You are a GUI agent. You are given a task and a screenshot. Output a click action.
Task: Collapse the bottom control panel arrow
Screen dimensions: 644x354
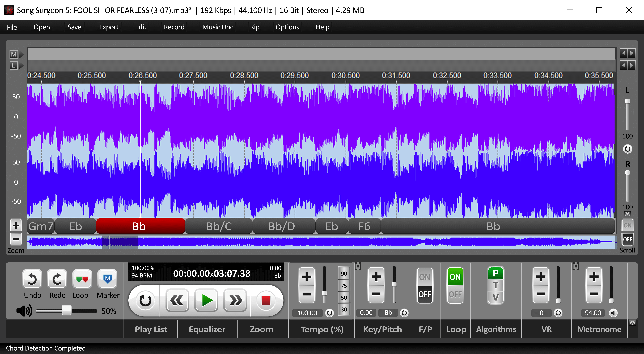click(632, 322)
